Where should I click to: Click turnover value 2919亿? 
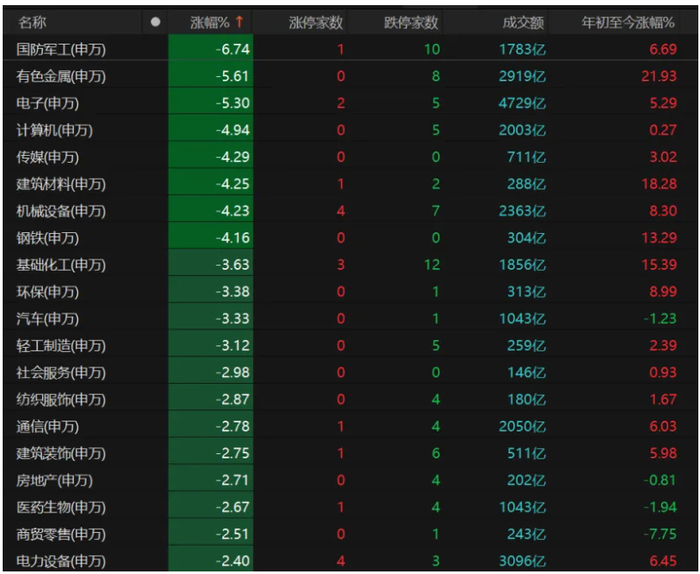[522, 76]
